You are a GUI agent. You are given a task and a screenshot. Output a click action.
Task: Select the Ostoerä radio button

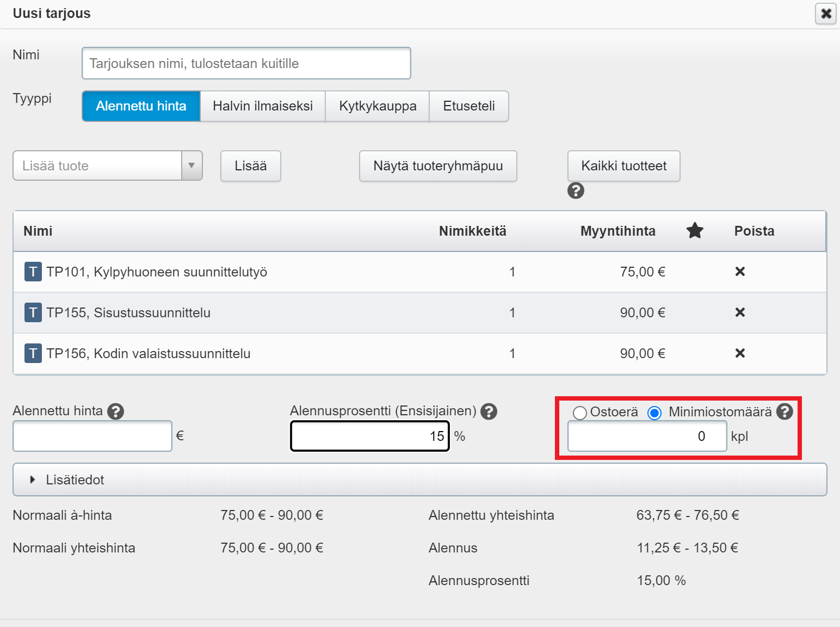[x=580, y=413]
